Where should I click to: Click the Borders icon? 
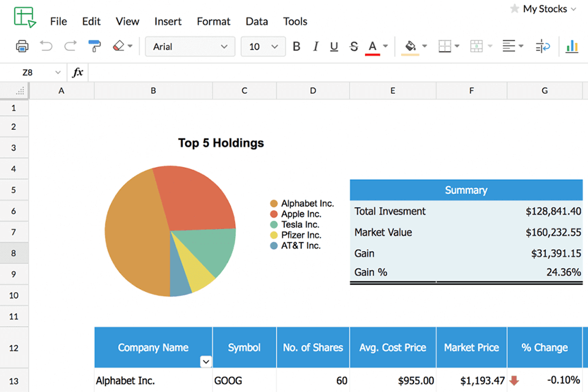445,46
